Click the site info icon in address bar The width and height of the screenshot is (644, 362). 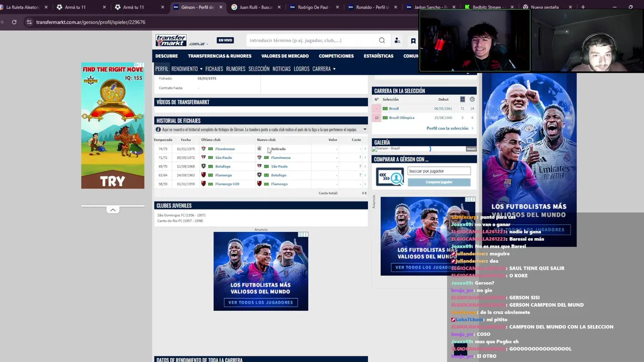(29, 22)
